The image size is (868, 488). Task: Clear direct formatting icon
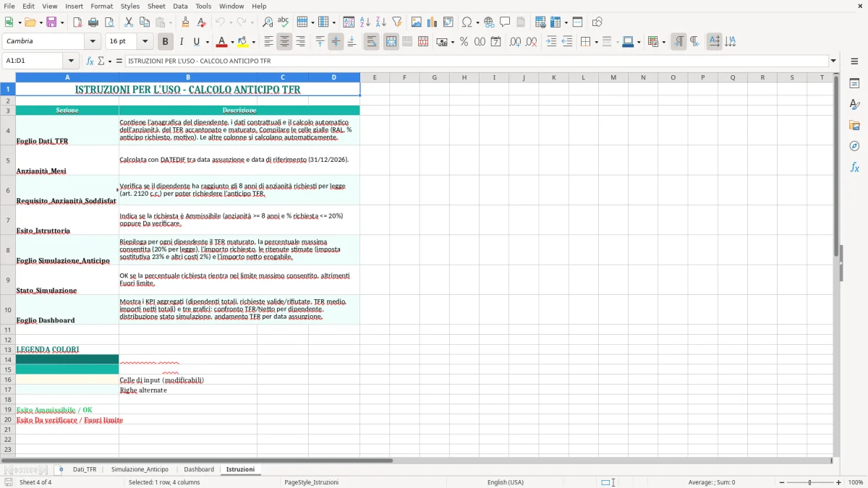(201, 22)
